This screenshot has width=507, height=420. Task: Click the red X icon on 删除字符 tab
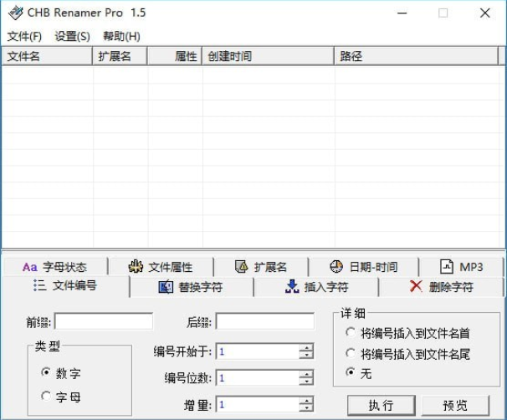click(x=416, y=286)
